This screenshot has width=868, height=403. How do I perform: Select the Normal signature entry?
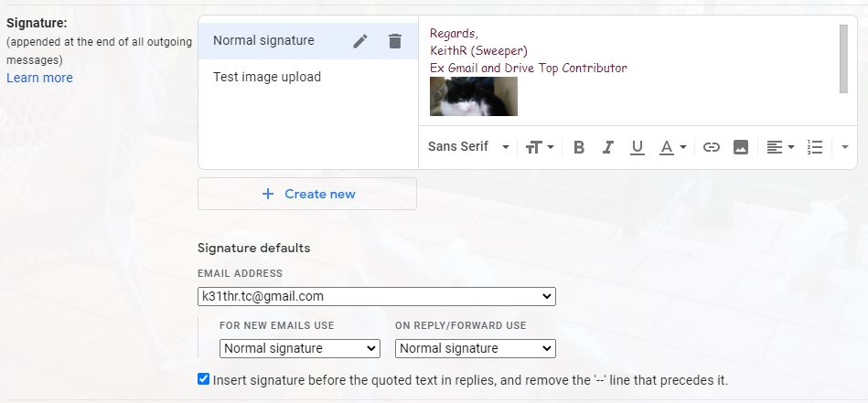tap(308, 41)
